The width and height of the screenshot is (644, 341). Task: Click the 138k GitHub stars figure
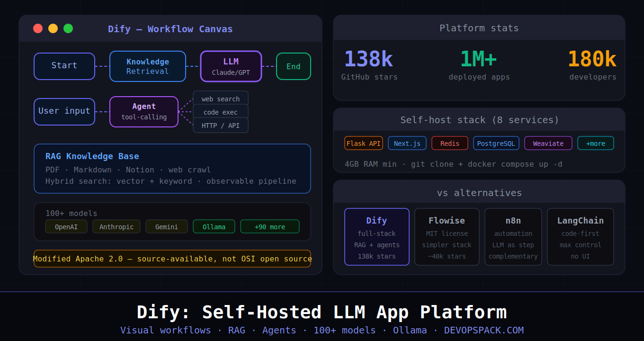point(368,59)
